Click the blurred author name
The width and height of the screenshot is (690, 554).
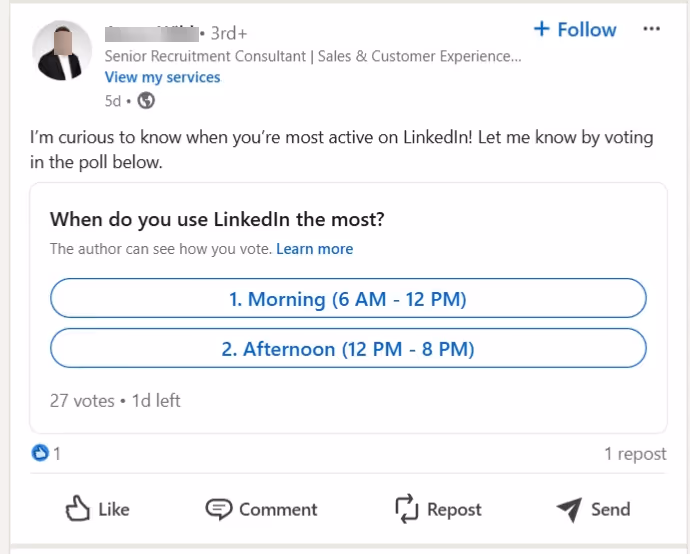151,33
